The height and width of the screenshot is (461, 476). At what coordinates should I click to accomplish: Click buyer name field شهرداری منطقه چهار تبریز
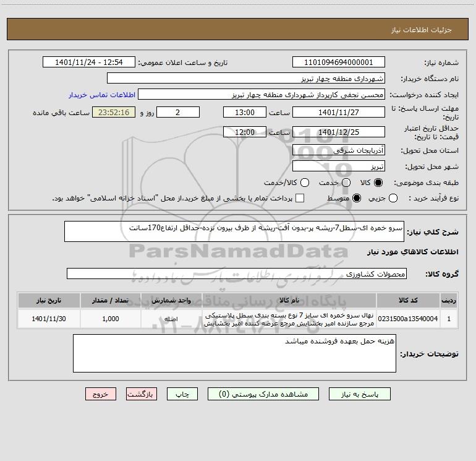246,79
